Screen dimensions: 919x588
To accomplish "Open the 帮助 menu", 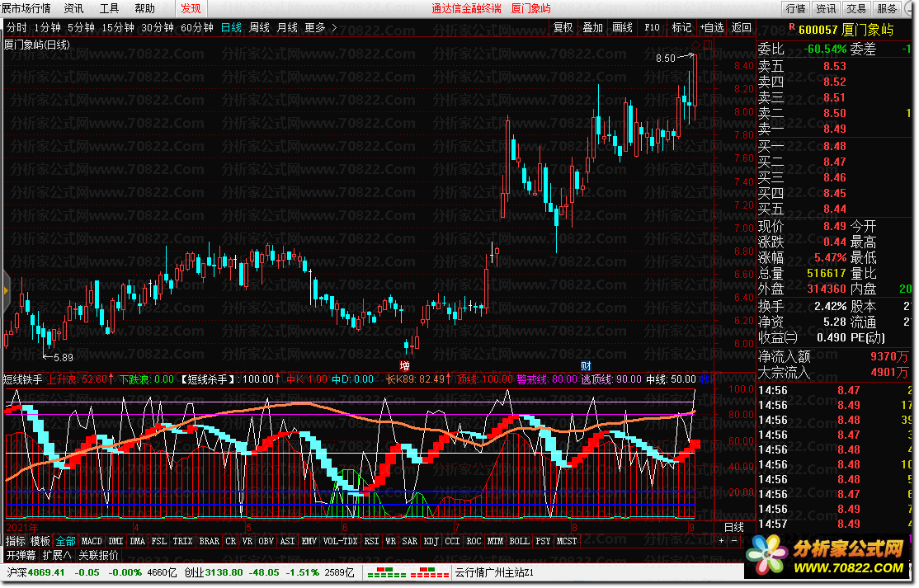I will point(144,8).
